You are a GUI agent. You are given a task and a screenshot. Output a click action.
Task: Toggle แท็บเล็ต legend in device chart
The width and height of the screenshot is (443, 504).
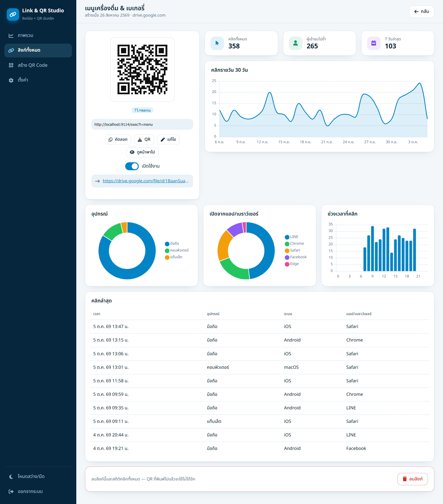click(x=174, y=257)
